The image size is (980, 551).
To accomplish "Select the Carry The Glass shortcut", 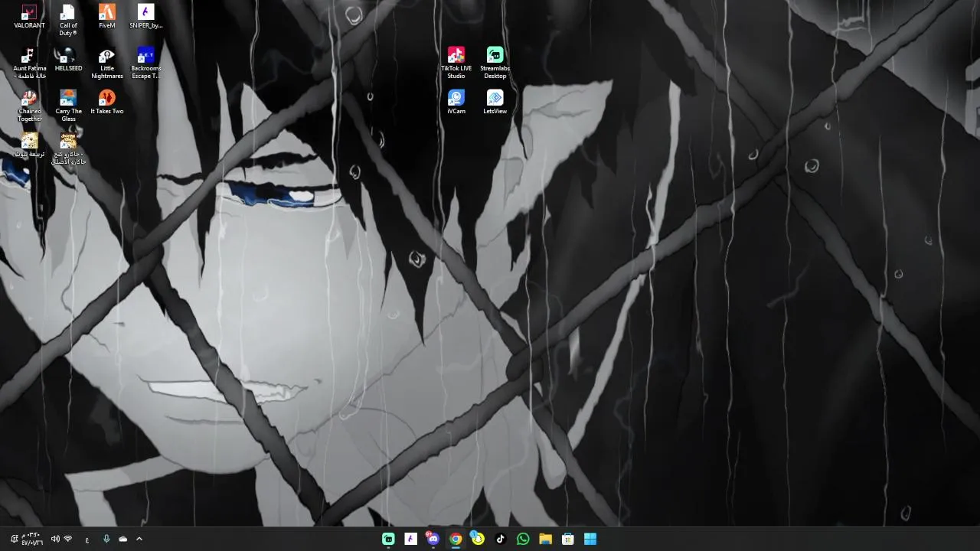I will click(68, 106).
